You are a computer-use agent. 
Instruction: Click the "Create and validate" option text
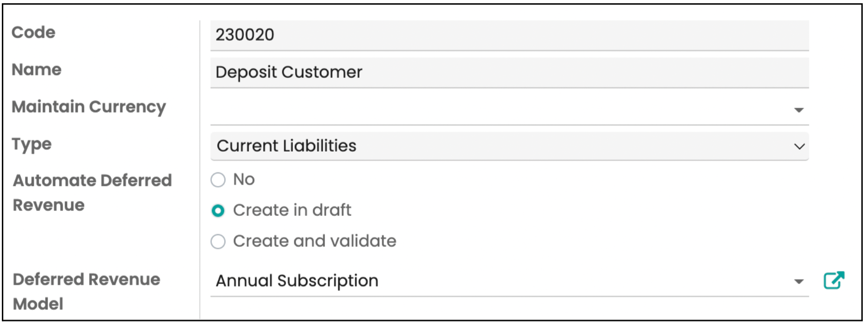[x=315, y=241]
